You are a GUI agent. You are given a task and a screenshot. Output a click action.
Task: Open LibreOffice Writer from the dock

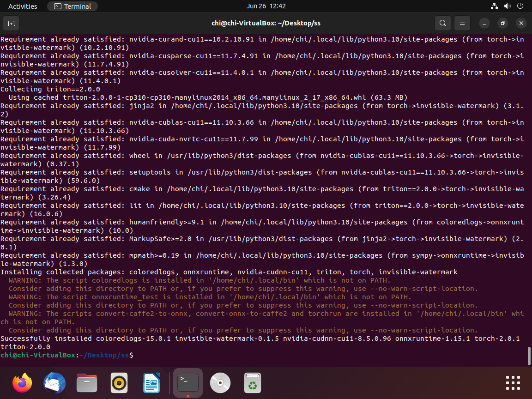click(x=151, y=383)
